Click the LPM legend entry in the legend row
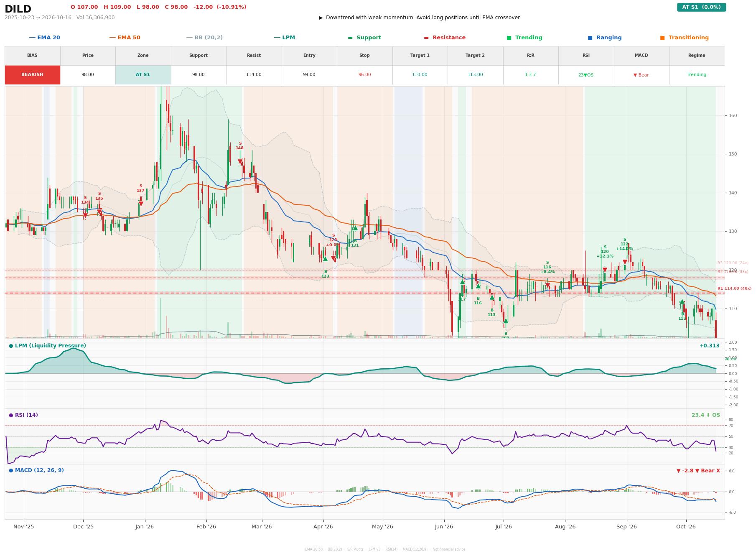This screenshot has width=756, height=556. [284, 38]
